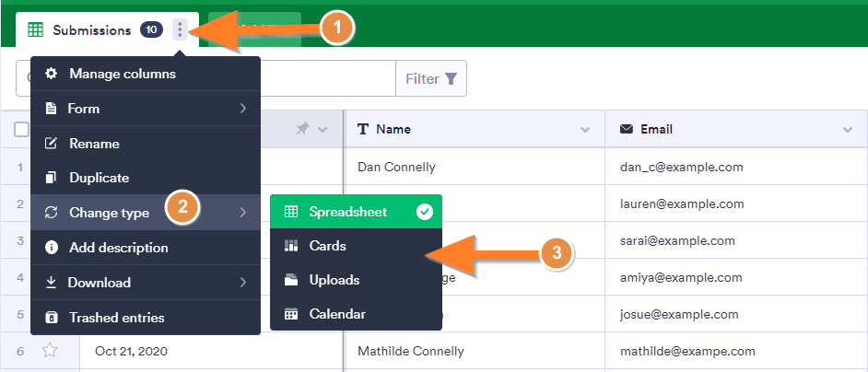This screenshot has height=372, width=868.
Task: Star the row 6 entry
Action: coord(50,351)
